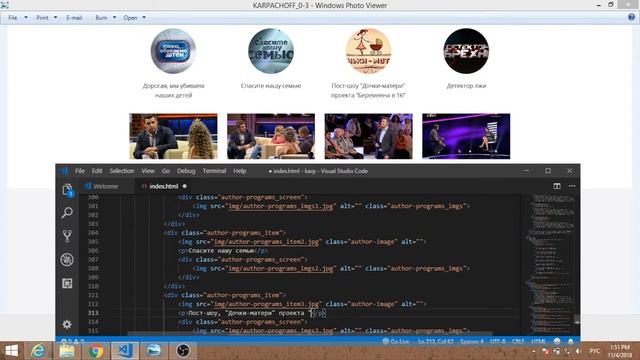Open the Selection menu in VS Code

point(122,171)
